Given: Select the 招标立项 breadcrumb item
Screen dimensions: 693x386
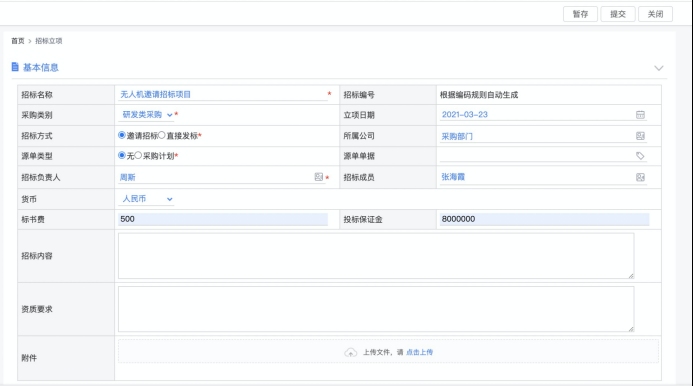Looking at the screenshot, I should tap(49, 41).
